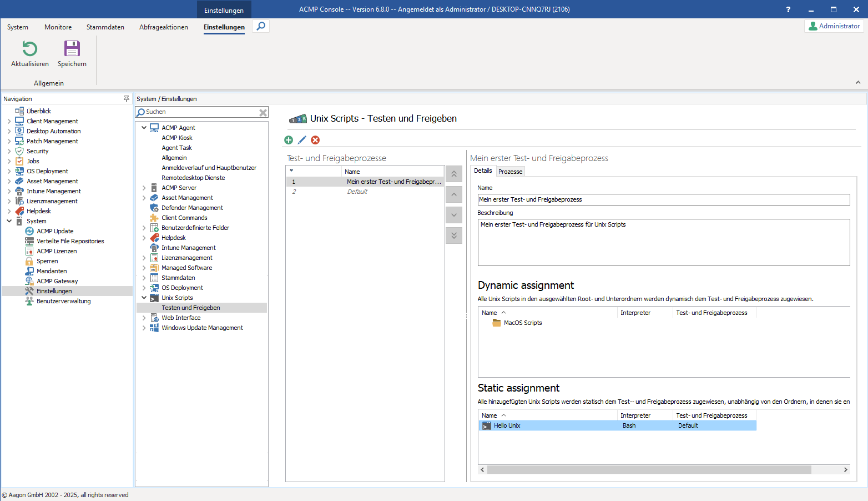The image size is (868, 501).
Task: Click the Aktualisieren refresh icon
Action: [x=29, y=49]
